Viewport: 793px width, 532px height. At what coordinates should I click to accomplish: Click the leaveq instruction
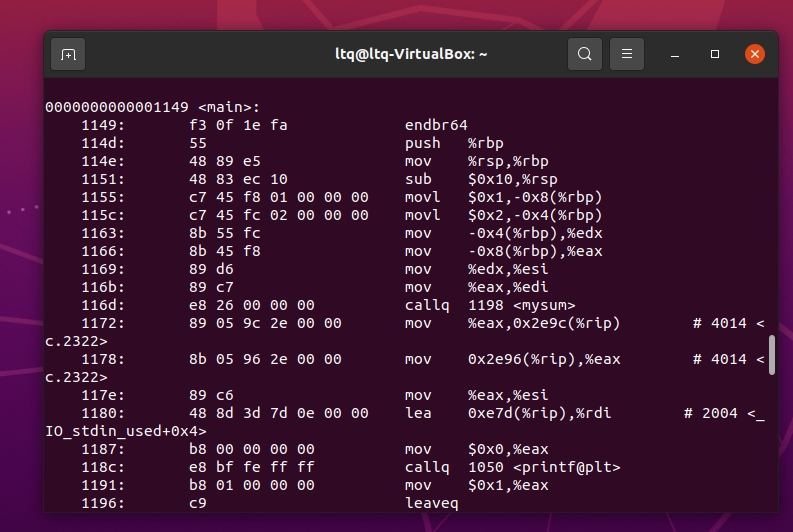(431, 503)
